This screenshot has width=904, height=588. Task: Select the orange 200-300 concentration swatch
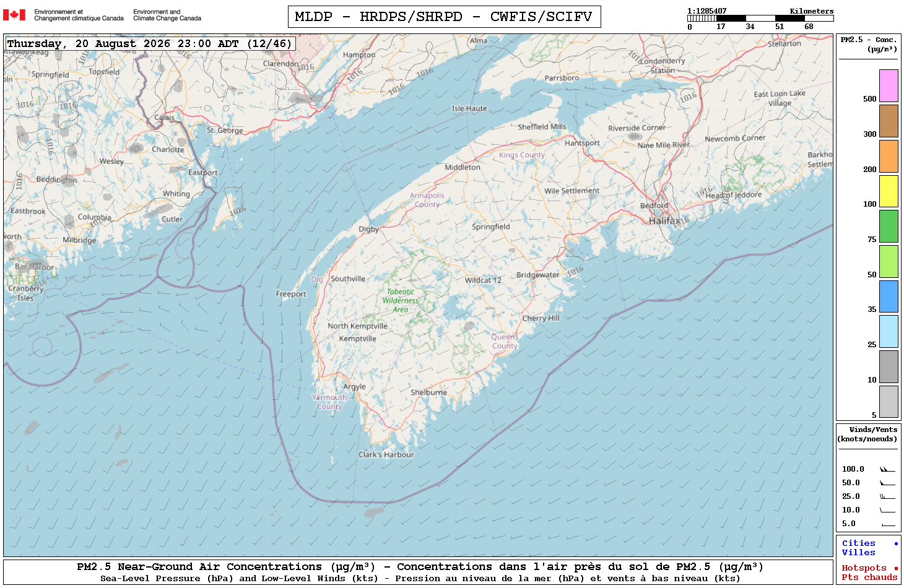pyautogui.click(x=889, y=156)
